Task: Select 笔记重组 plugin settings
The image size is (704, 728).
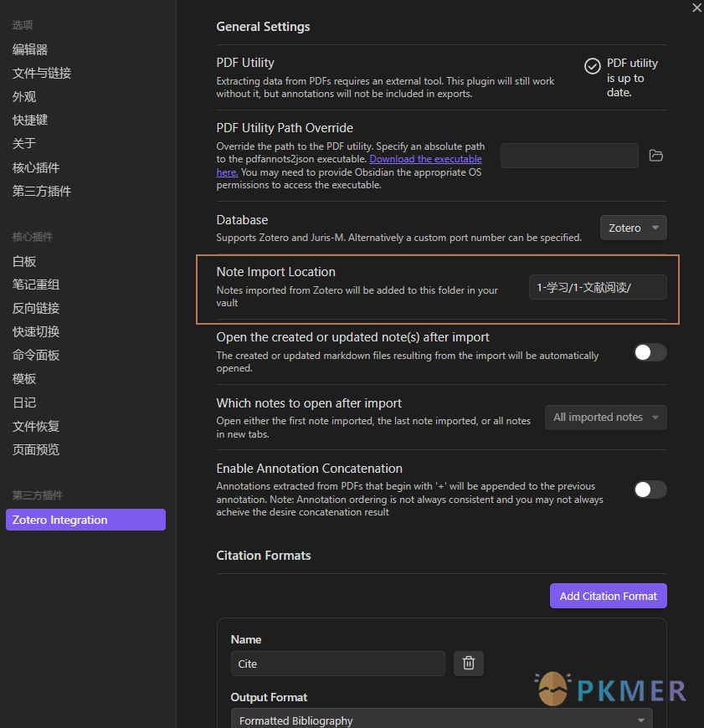Action: click(x=36, y=285)
